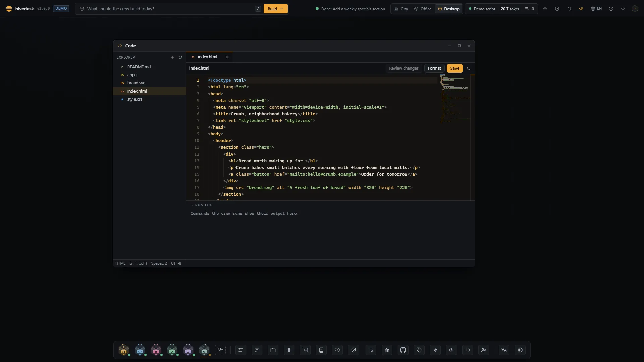The width and height of the screenshot is (644, 362).
Task: Open the tag icon in the dock
Action: click(419, 350)
